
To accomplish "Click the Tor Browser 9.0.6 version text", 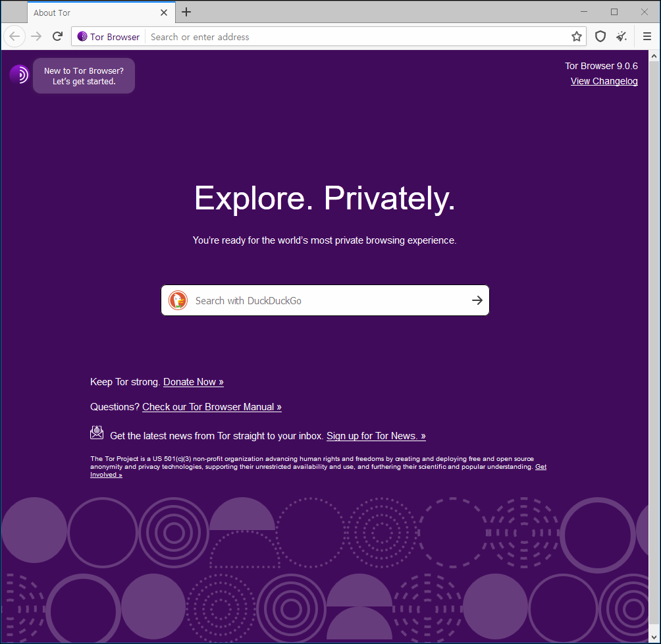I will tap(601, 66).
